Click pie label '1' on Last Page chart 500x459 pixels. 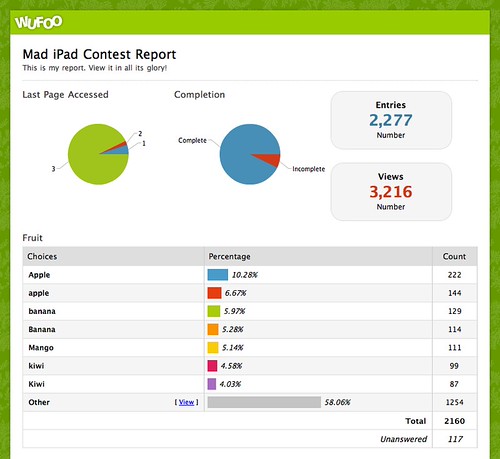click(144, 143)
